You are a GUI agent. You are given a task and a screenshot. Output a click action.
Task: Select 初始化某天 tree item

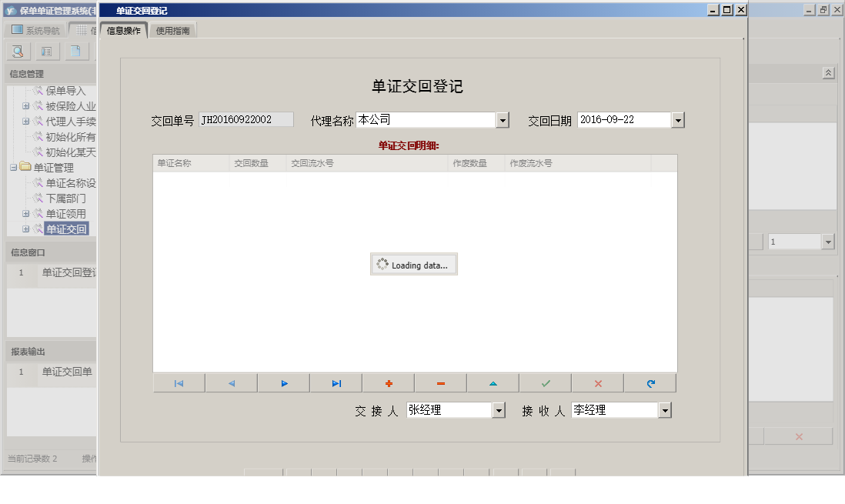click(71, 152)
